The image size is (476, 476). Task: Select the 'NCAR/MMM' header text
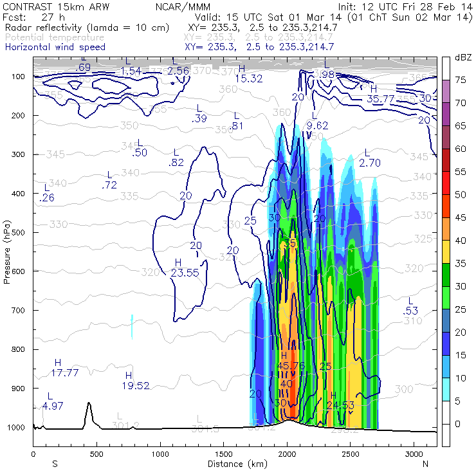click(183, 6)
